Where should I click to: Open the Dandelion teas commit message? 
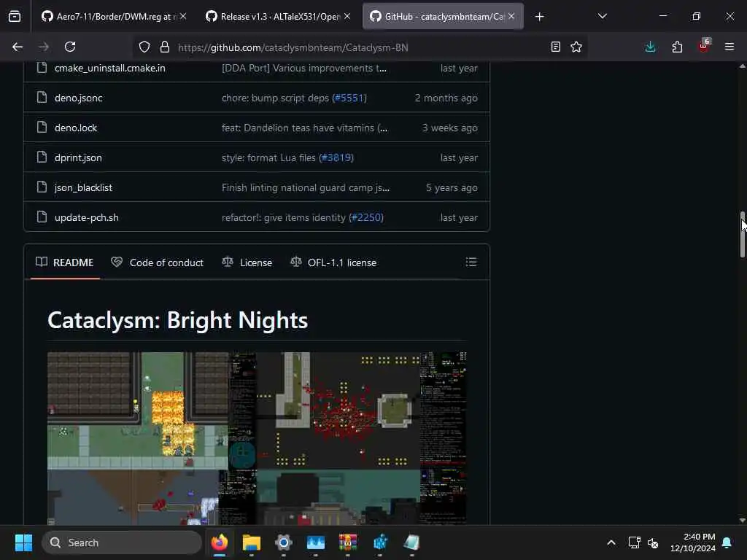click(x=304, y=128)
